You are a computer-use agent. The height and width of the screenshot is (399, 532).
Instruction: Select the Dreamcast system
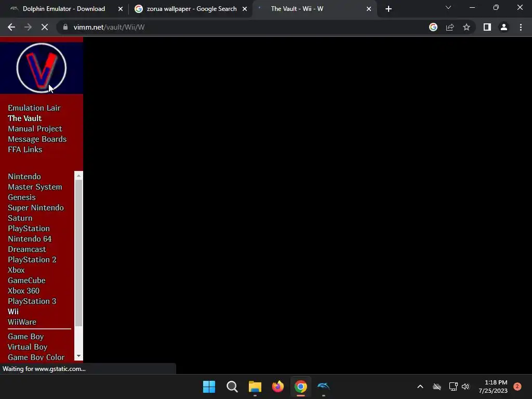(27, 249)
